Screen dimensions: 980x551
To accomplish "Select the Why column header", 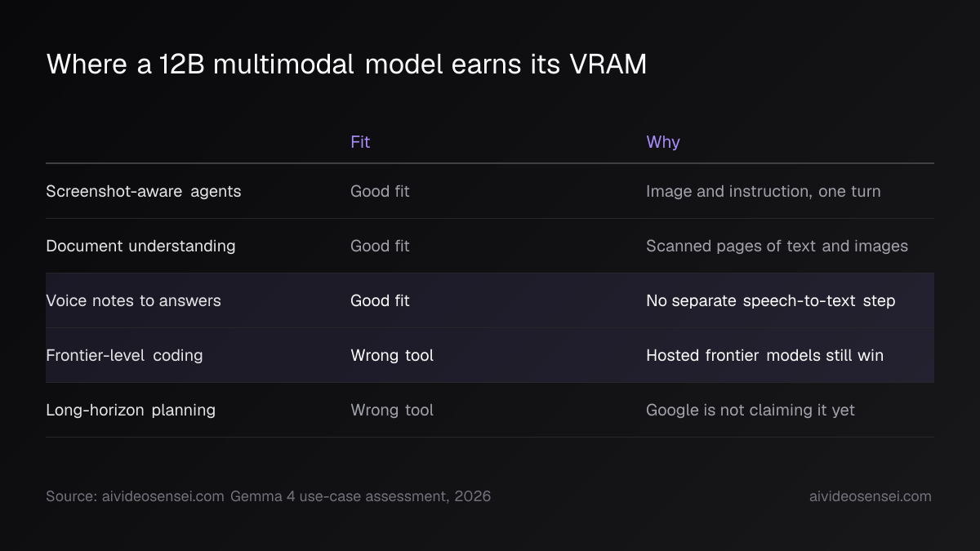I will [663, 142].
